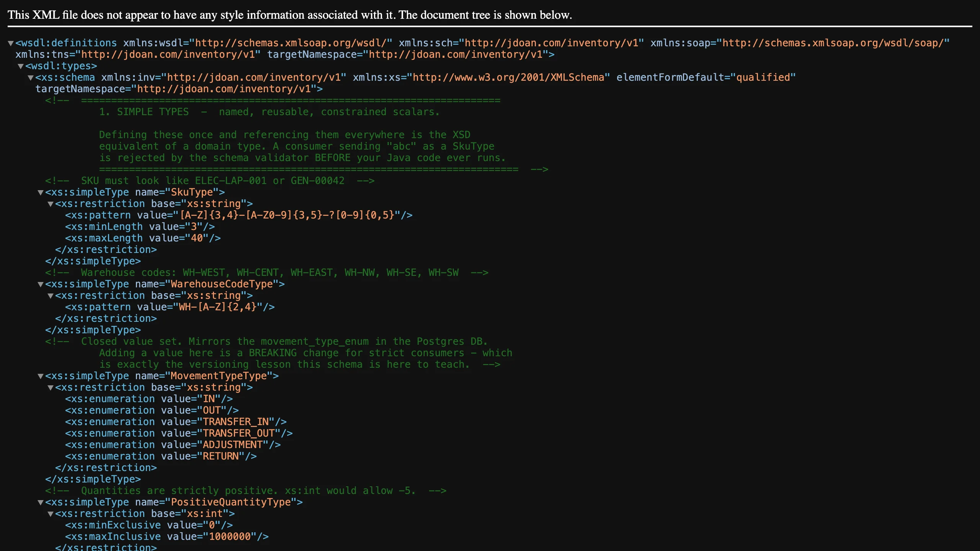Collapse the WarehouseCodeType simpleType node
Image resolution: width=980 pixels, height=551 pixels.
coord(41,284)
